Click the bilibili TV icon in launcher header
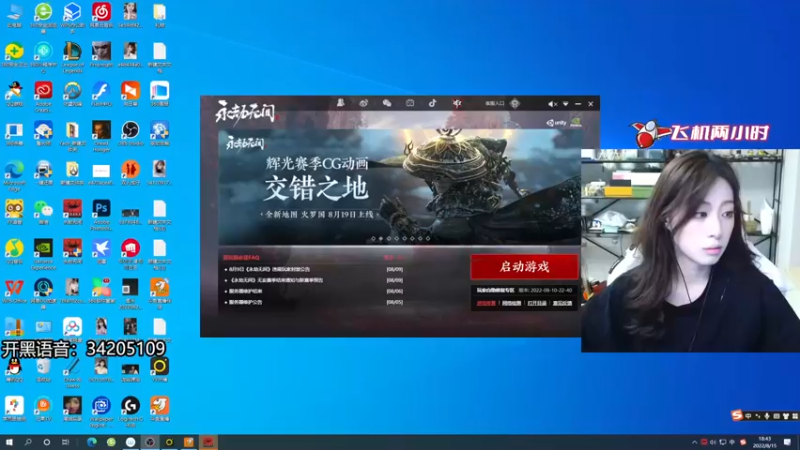 [x=410, y=103]
